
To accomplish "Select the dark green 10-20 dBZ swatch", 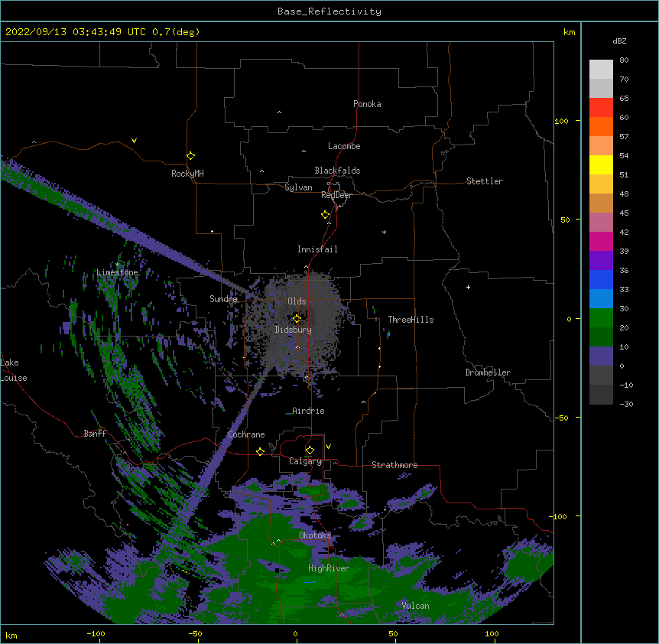I will 601,337.
